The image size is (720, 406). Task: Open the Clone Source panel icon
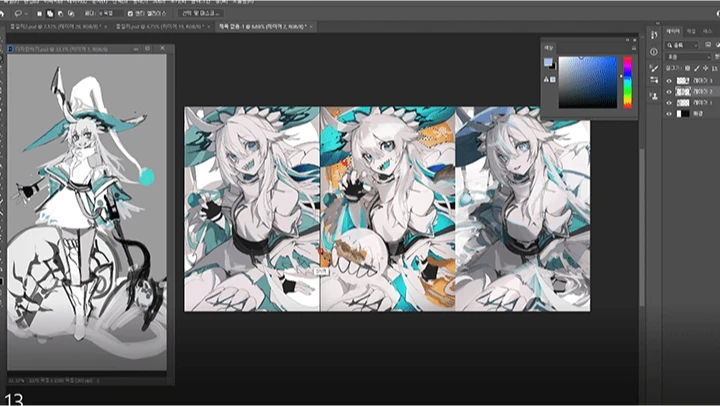pos(654,96)
